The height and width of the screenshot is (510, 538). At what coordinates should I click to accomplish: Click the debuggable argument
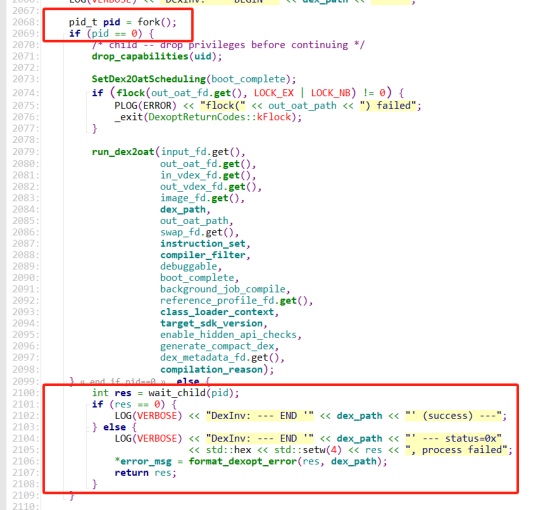pos(189,266)
